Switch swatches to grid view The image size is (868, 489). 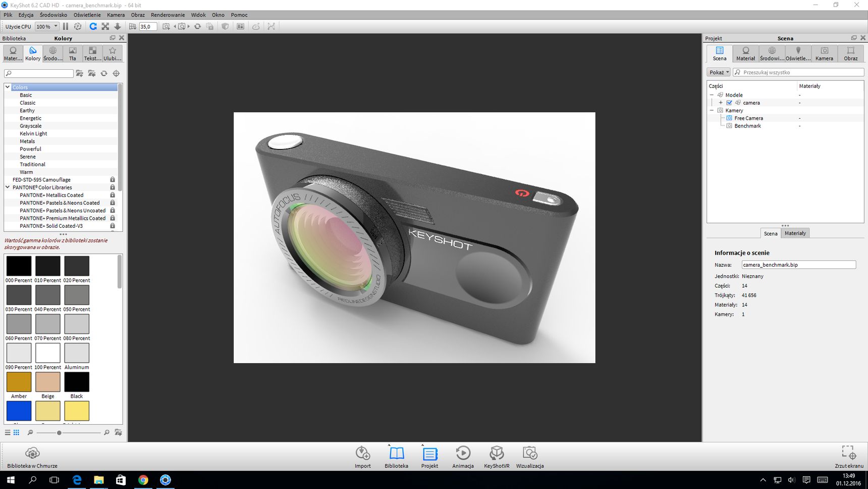tap(16, 432)
